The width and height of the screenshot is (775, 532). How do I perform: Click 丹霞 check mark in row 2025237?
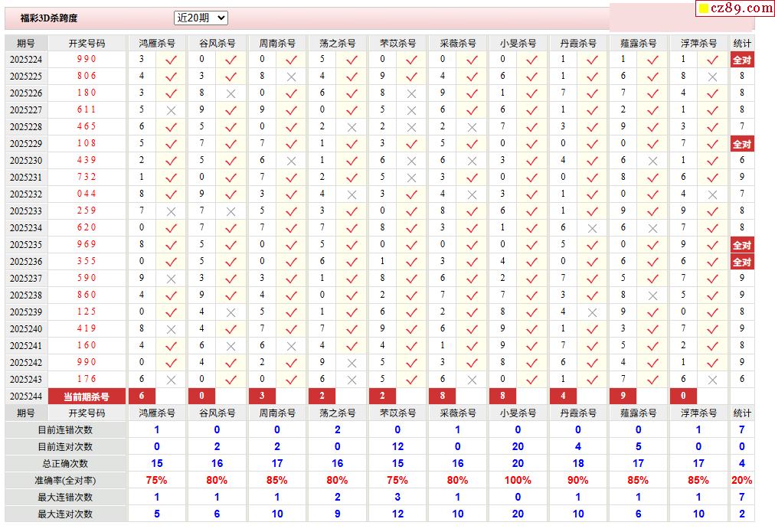tap(592, 279)
